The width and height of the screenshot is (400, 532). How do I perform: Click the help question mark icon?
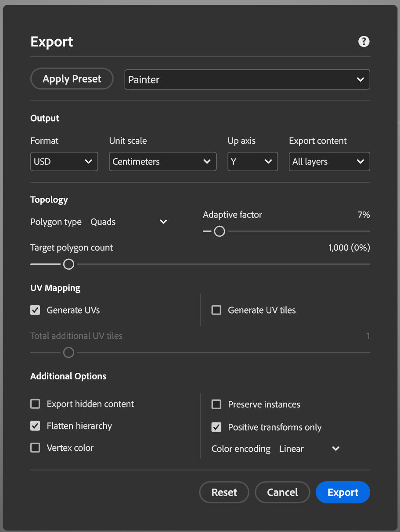coord(364,42)
